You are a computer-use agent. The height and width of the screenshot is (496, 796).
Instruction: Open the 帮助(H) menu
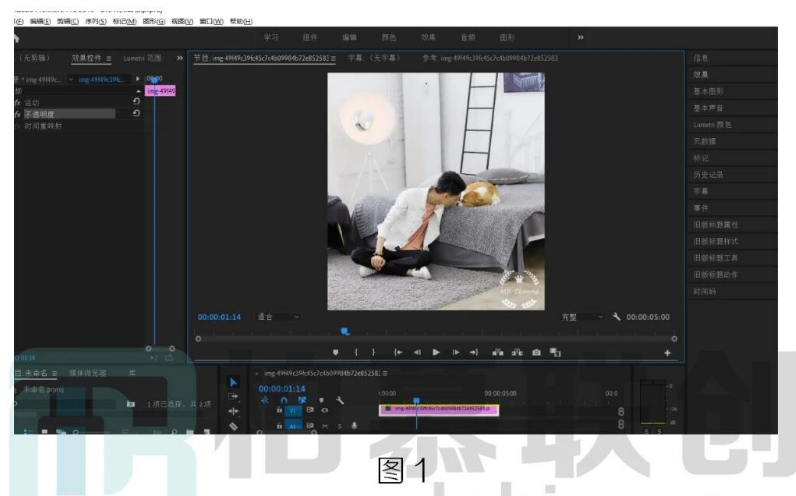point(241,21)
